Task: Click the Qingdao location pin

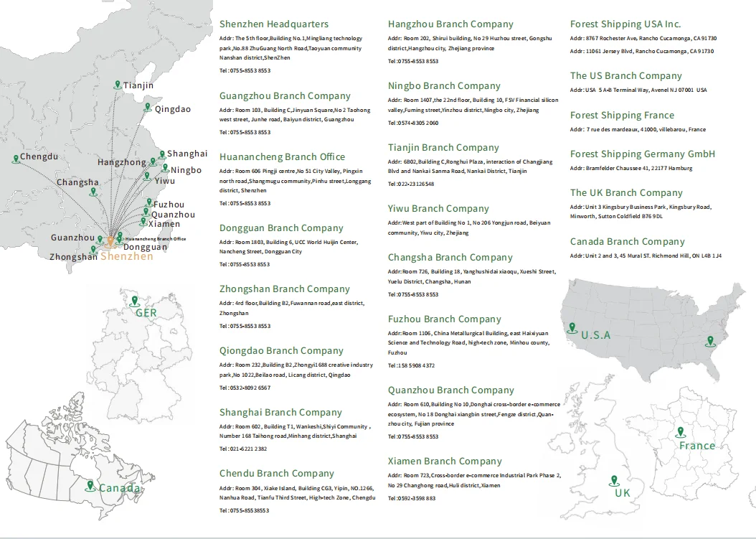Action: coord(148,108)
